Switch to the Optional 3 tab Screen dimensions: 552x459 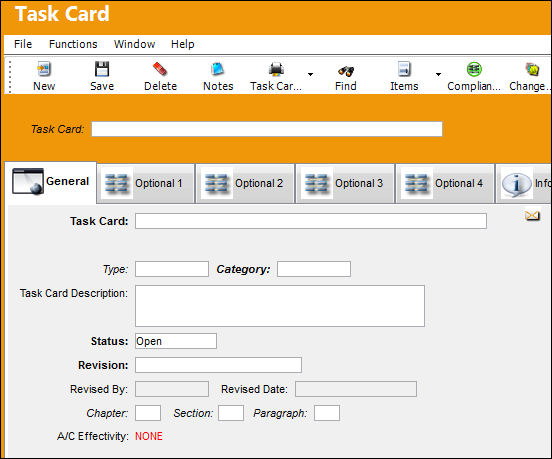point(345,183)
